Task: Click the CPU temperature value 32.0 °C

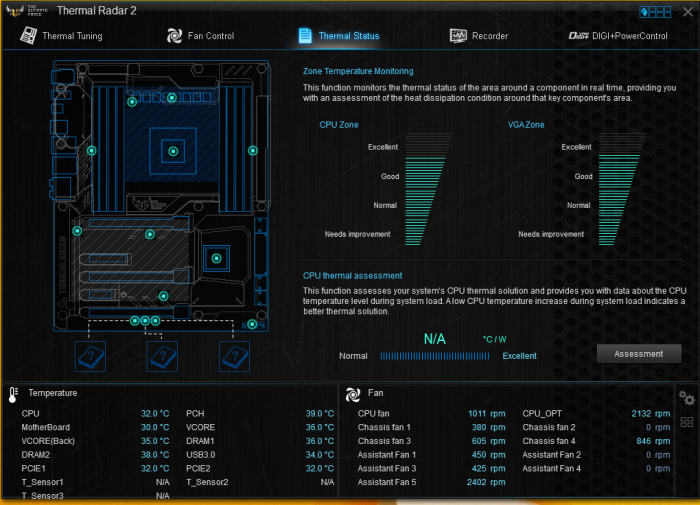Action: 155,413
